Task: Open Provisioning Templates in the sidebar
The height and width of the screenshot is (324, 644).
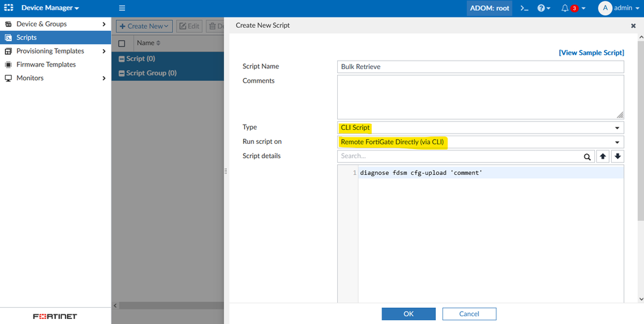Action: tap(55, 51)
